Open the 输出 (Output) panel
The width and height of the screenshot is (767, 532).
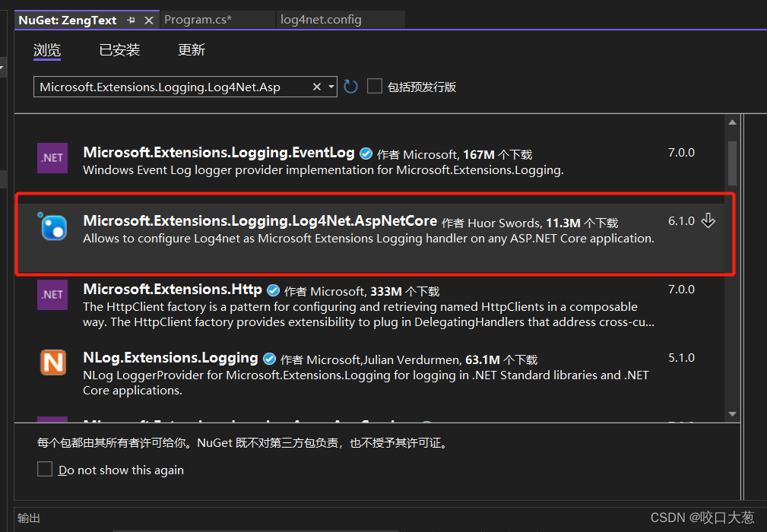[28, 518]
